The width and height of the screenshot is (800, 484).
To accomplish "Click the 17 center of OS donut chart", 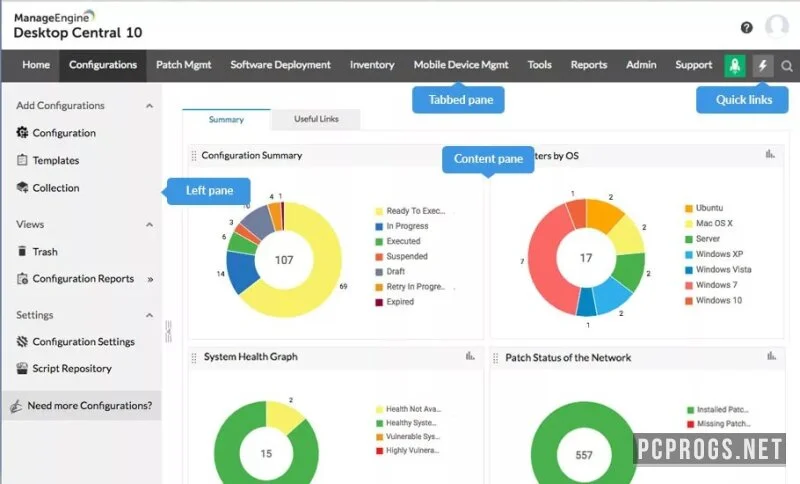I will pos(586,258).
